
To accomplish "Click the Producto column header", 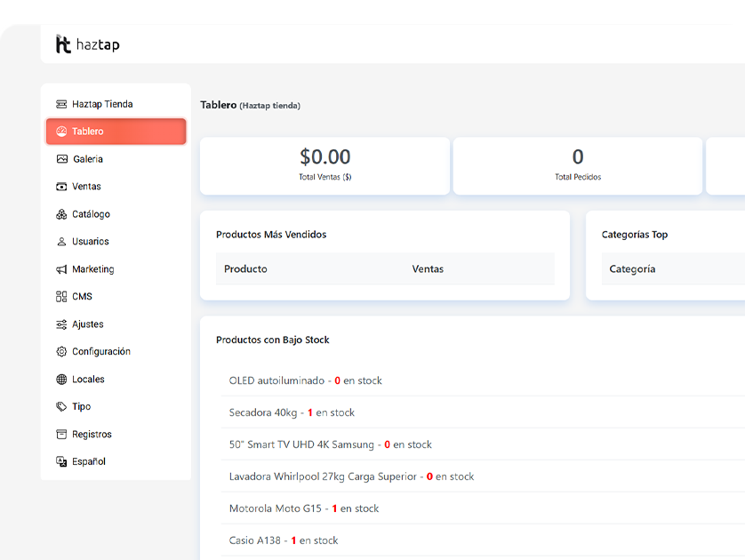I will point(245,268).
